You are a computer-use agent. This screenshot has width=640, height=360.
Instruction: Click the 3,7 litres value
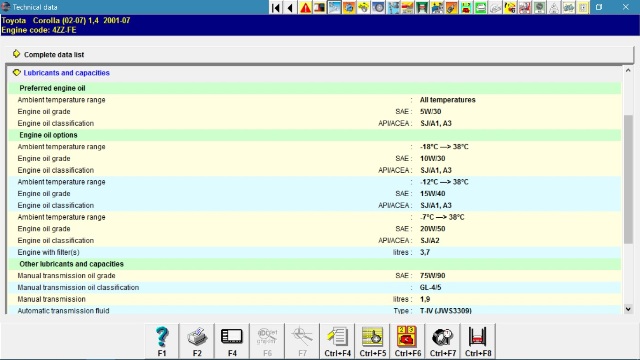coord(425,252)
